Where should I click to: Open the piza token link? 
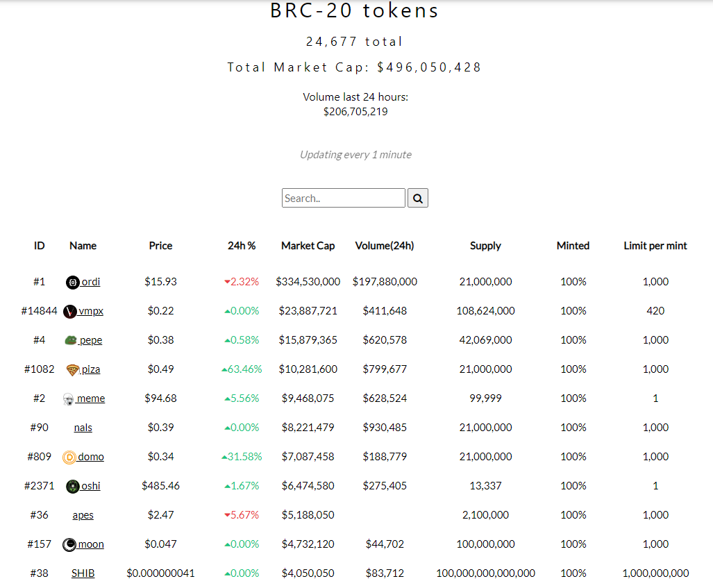pos(90,369)
